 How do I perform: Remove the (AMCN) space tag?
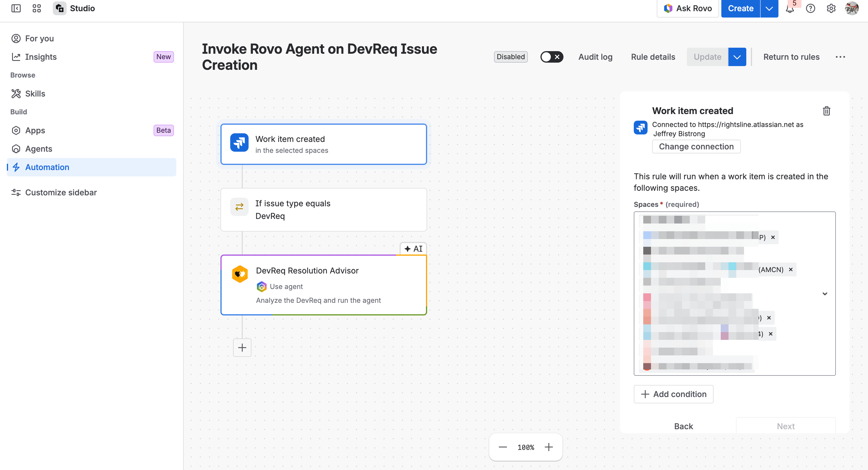(x=790, y=270)
